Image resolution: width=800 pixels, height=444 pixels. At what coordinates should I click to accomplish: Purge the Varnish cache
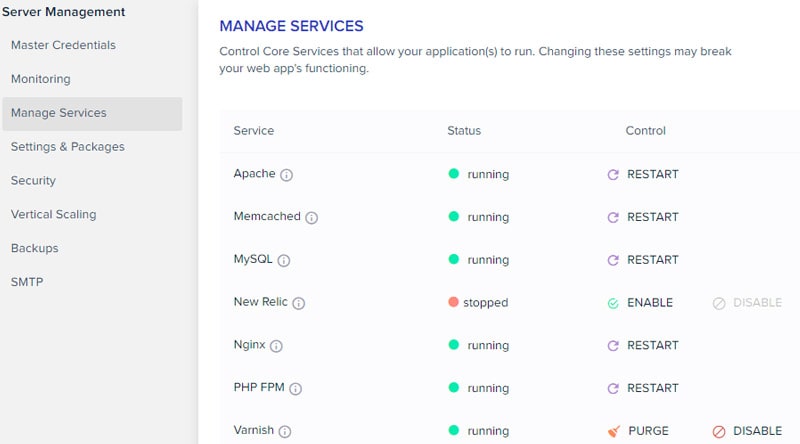pos(638,431)
